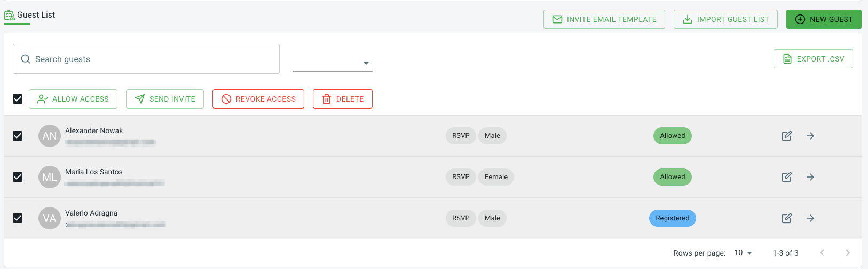Deselect Maria Los Santos's checkbox

(18, 177)
